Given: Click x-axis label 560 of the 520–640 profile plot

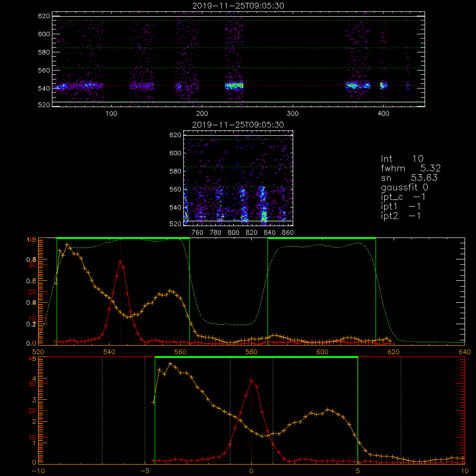Looking at the screenshot, I should click(180, 352).
